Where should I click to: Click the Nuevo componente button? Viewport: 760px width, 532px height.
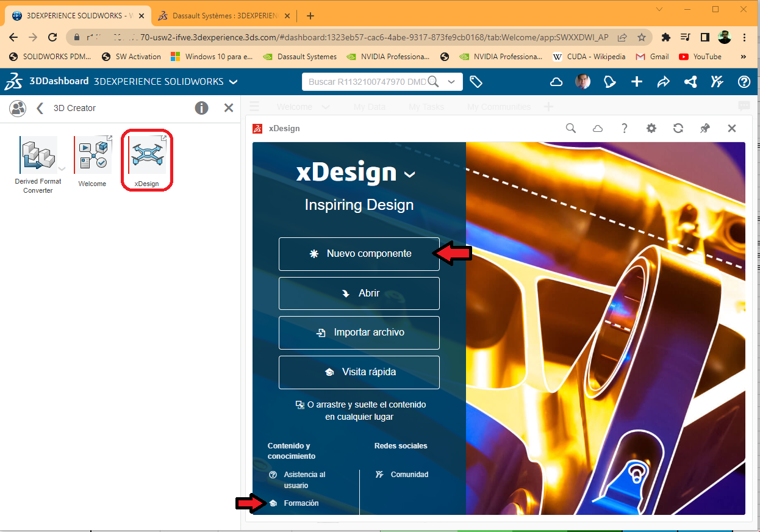click(359, 254)
